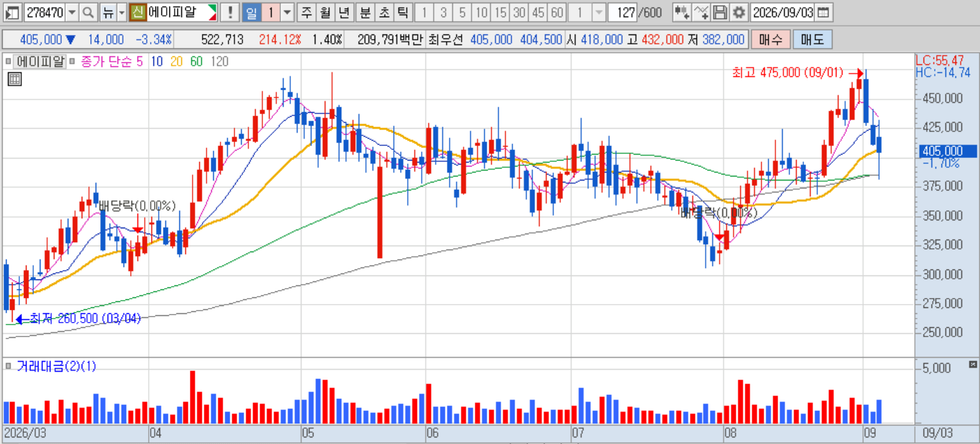The height and width of the screenshot is (444, 980).
Task: Click the exclamation mark info icon
Action: pos(230,12)
